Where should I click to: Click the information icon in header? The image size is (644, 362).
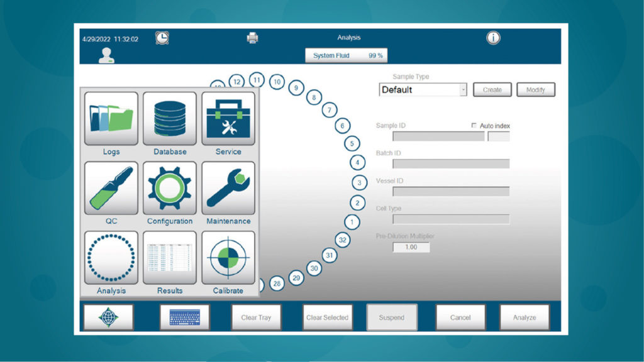coord(493,38)
